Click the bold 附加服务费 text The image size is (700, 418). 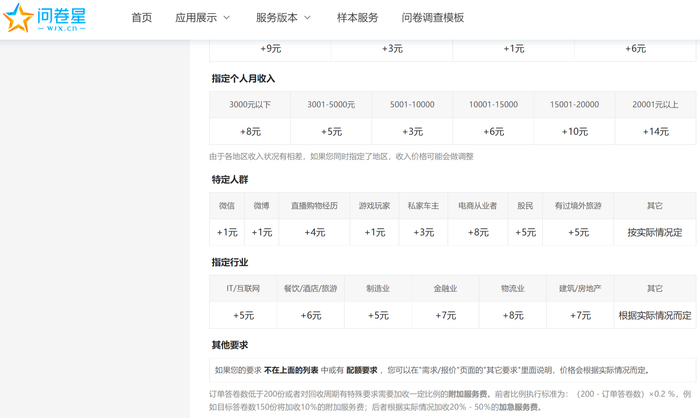467,394
